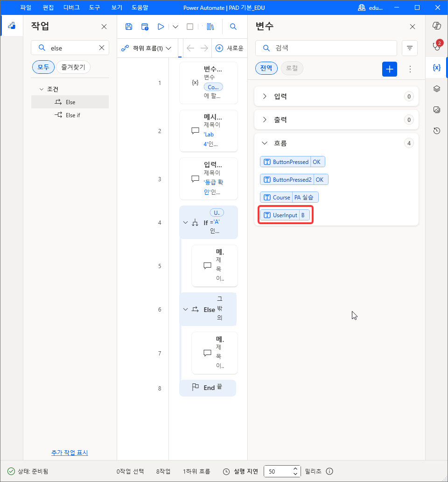Select the Course variable chip
The height and width of the screenshot is (482, 448).
point(289,198)
